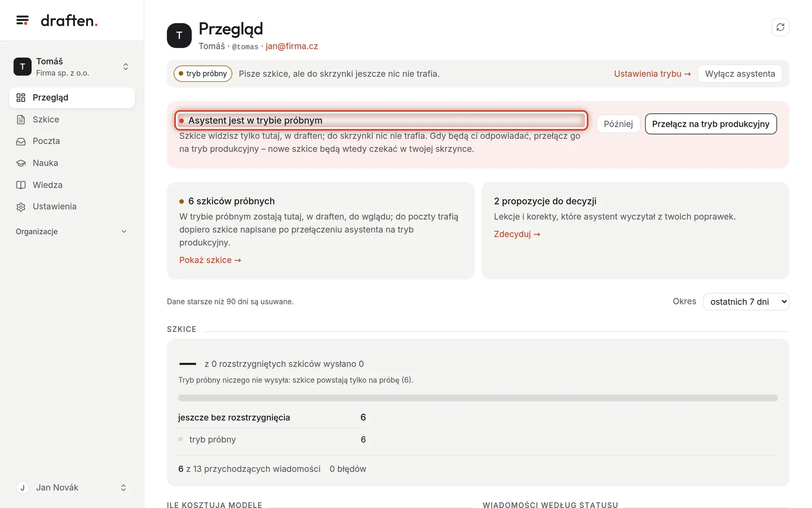812x508 pixels.
Task: Open the Okres period dropdown
Action: click(746, 301)
